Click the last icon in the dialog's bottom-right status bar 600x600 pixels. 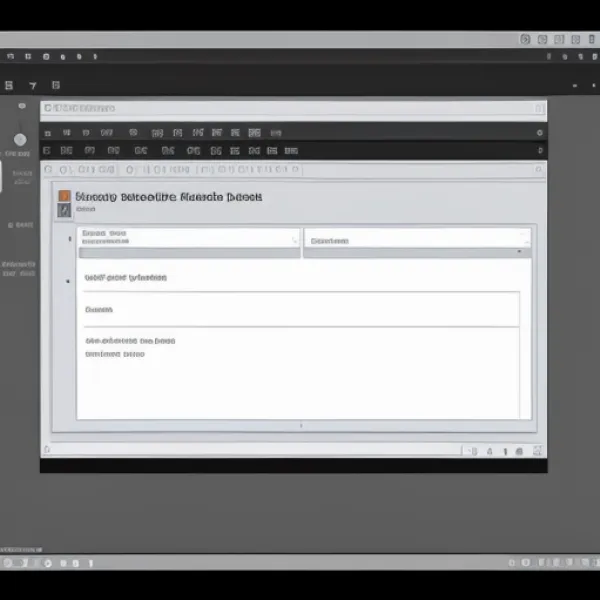tap(539, 452)
